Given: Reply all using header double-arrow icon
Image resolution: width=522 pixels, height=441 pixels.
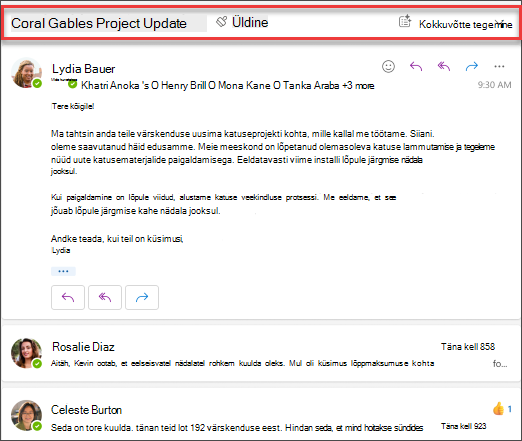Looking at the screenshot, I should tap(444, 66).
